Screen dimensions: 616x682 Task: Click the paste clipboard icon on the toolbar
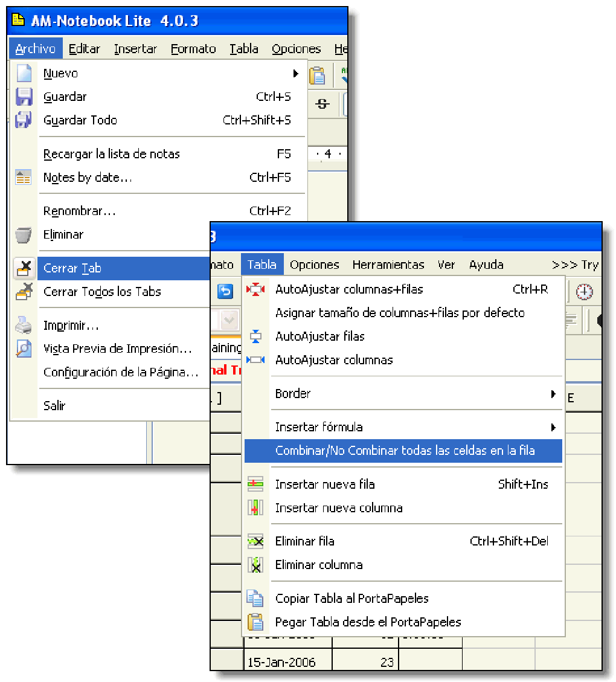click(x=317, y=76)
